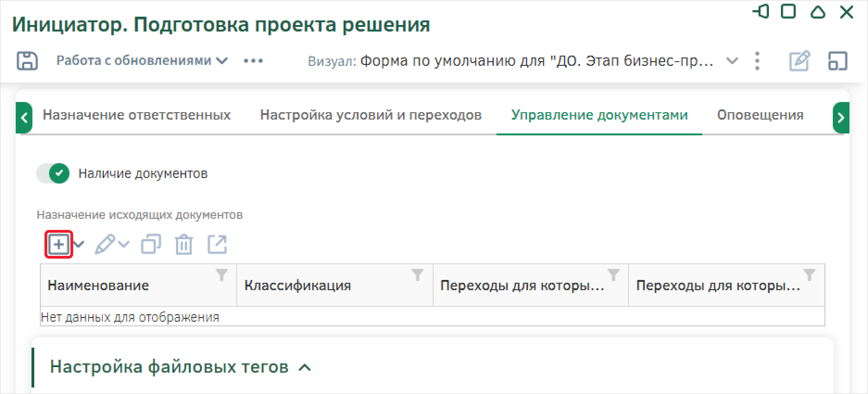Click the save floppy disk icon
This screenshot has width=868, height=394.
tap(27, 61)
